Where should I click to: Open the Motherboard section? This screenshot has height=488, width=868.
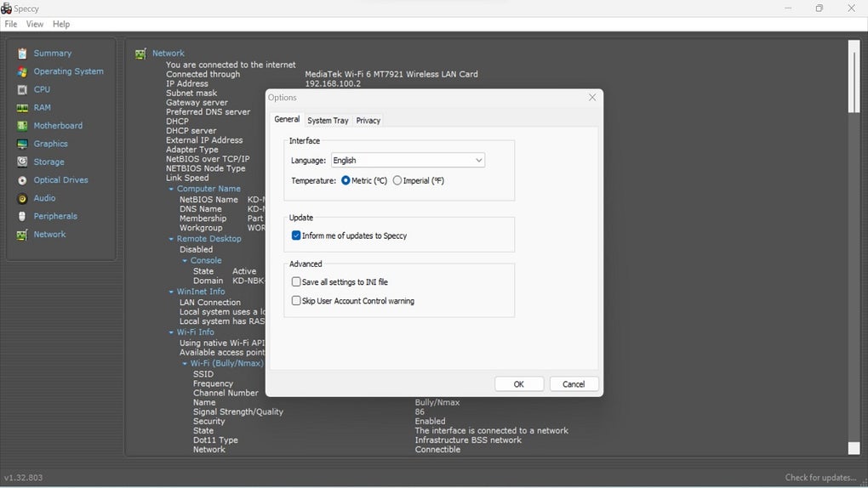coord(58,126)
